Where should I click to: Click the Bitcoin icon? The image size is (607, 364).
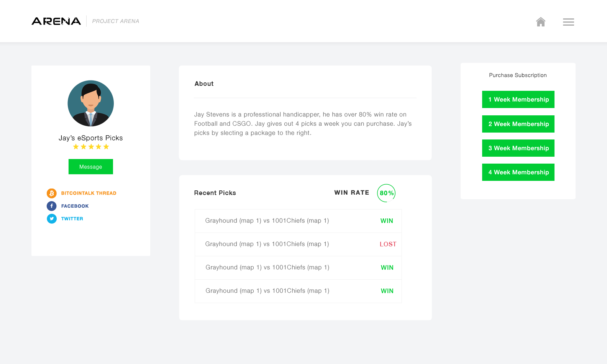[52, 193]
